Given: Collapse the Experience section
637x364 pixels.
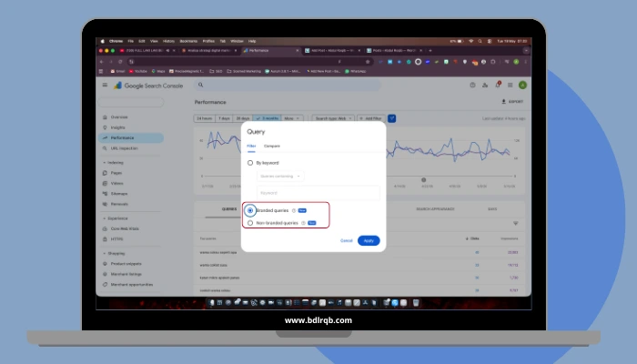Looking at the screenshot, I should click(105, 218).
